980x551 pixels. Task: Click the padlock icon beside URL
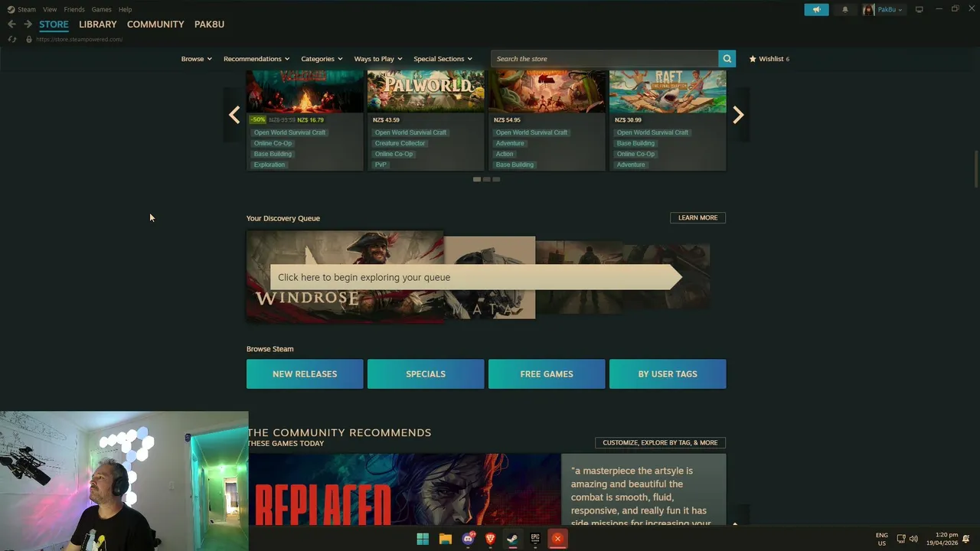click(x=28, y=39)
